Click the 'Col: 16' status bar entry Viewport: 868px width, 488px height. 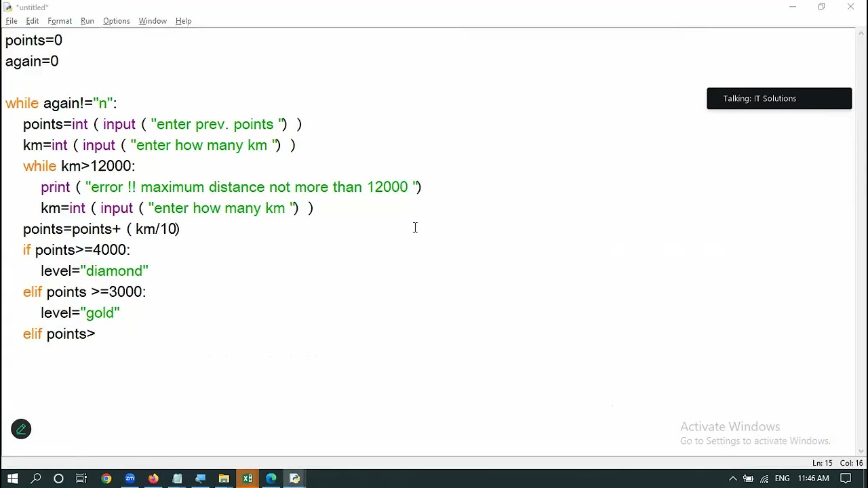point(851,464)
